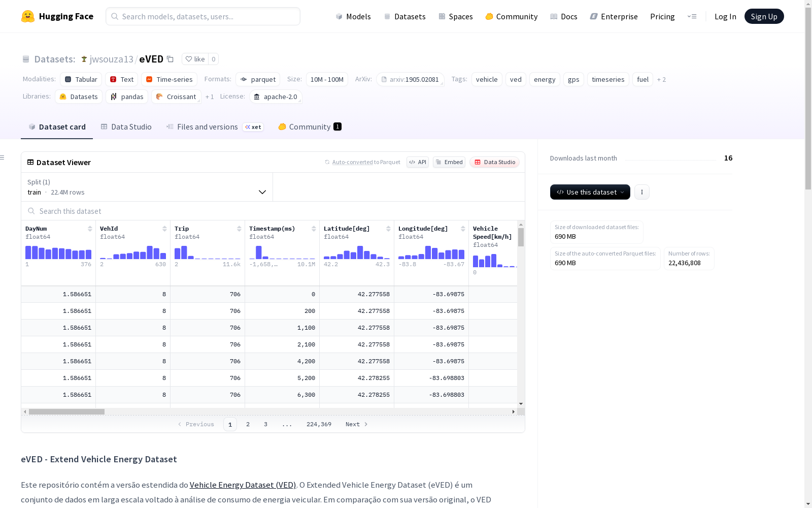Focus the search models, datasets, users field
The image size is (812, 508).
tap(203, 16)
